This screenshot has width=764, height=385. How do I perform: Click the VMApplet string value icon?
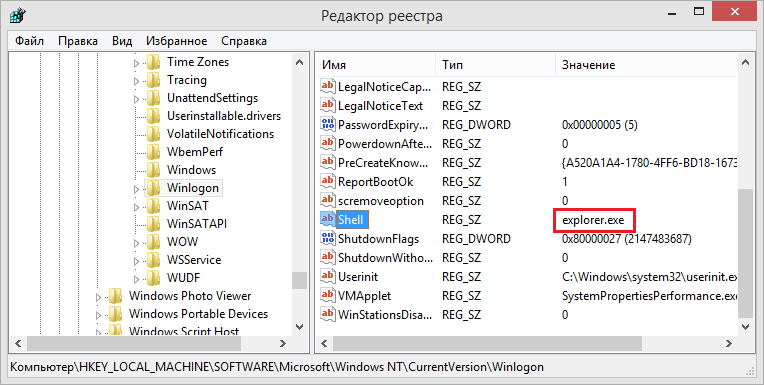pyautogui.click(x=327, y=295)
